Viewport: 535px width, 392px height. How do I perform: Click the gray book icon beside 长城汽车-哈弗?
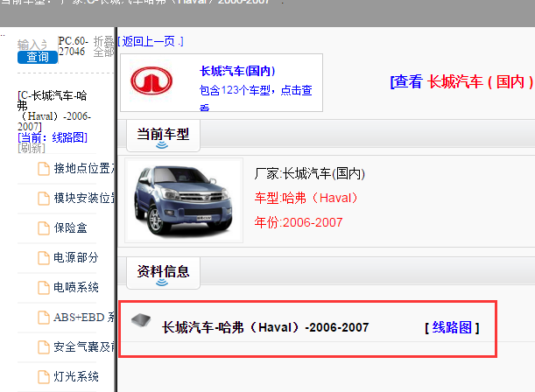tap(141, 320)
